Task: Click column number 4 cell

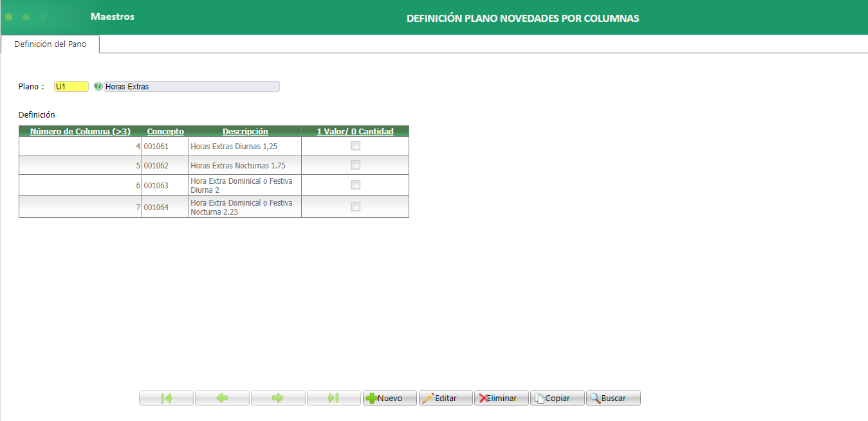Action: tap(80, 146)
